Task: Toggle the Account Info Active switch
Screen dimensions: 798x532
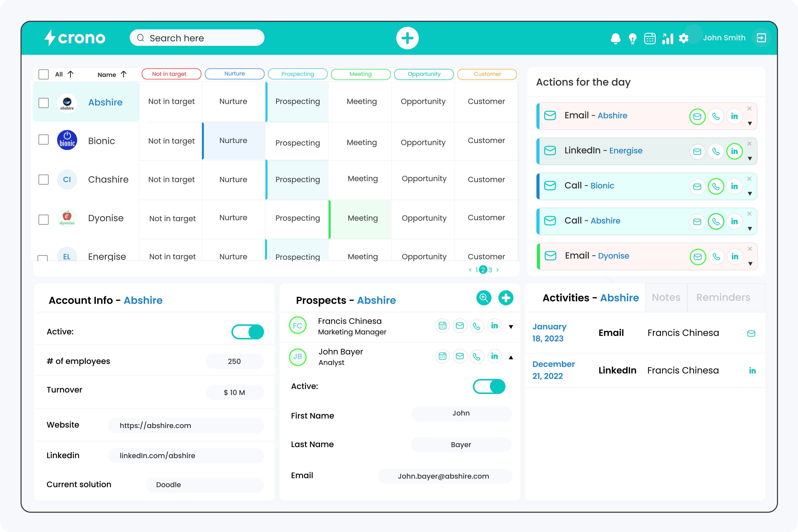Action: [x=248, y=332]
